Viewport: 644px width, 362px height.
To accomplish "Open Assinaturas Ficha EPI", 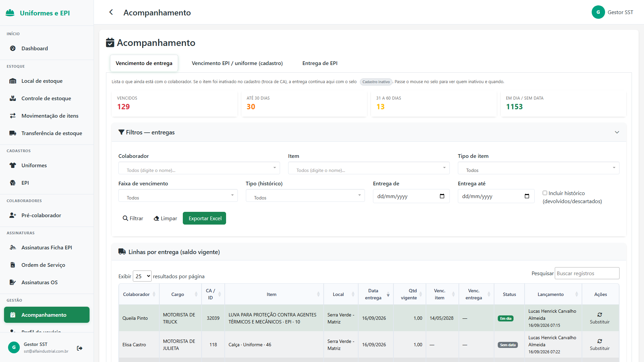I will [x=47, y=247].
